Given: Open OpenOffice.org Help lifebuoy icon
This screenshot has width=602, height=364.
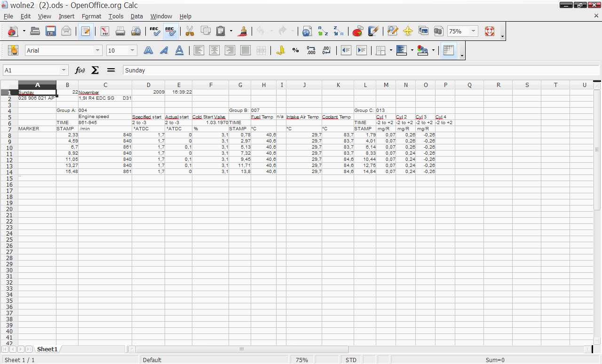Looking at the screenshot, I should pyautogui.click(x=490, y=32).
